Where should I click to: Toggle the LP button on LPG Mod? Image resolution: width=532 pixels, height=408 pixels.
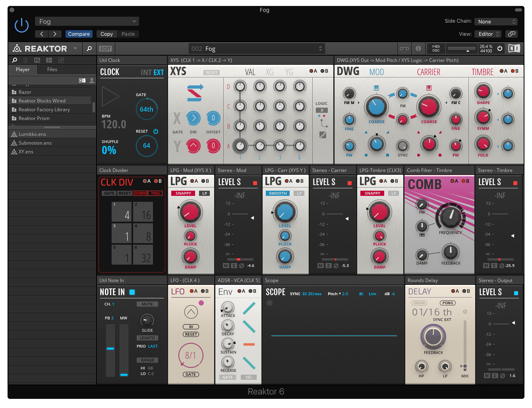point(205,193)
